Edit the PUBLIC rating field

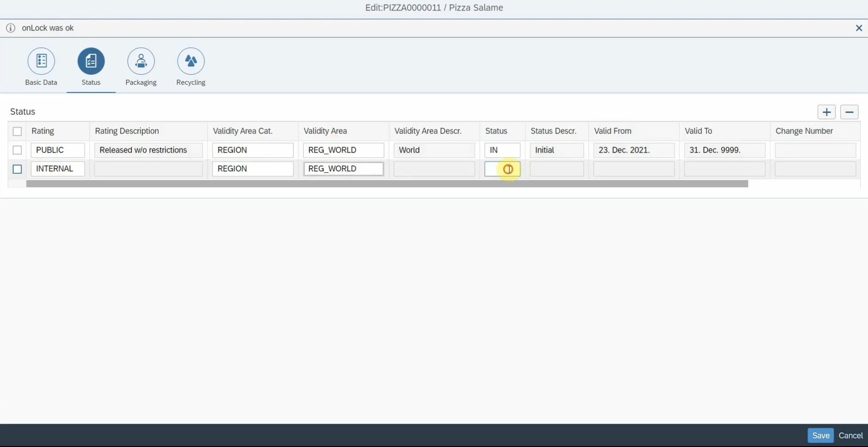(58, 150)
